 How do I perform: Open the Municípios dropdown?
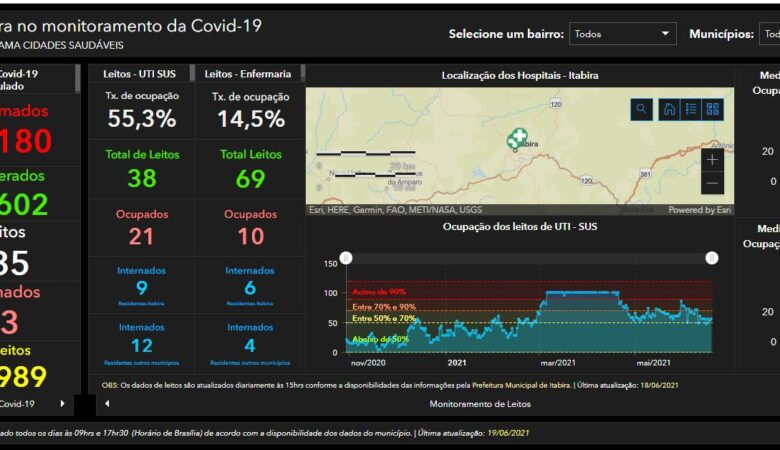[770, 34]
